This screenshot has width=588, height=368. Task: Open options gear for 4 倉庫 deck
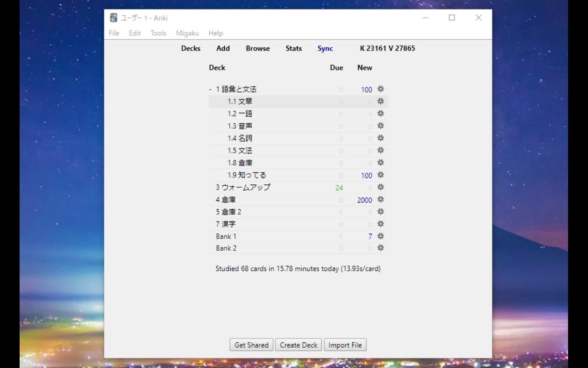pyautogui.click(x=380, y=199)
